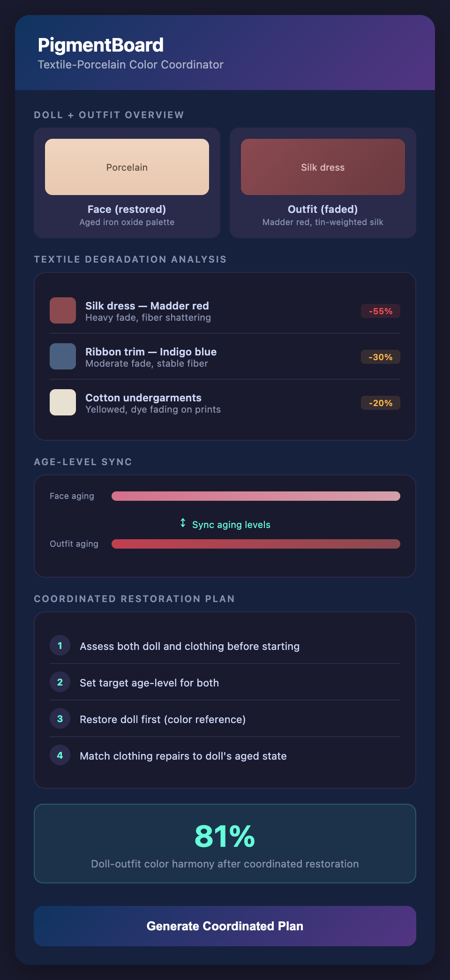Expand the Coordinated Restoration Plan section

click(x=134, y=598)
